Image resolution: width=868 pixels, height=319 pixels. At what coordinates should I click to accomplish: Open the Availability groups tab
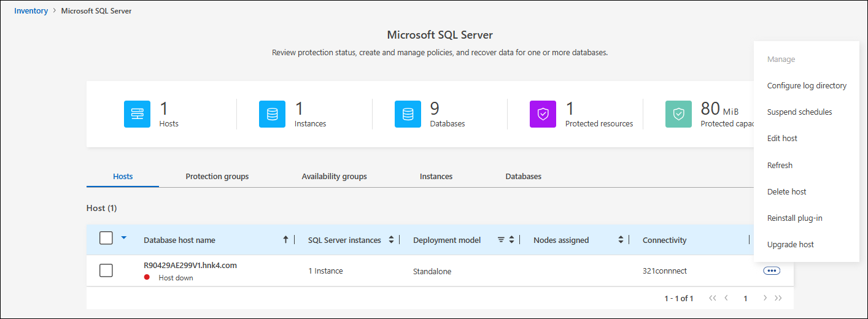pos(334,176)
